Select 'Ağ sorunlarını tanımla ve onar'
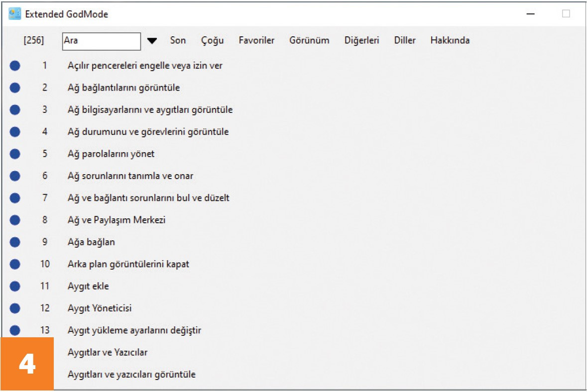This screenshot has width=587, height=392. point(130,176)
